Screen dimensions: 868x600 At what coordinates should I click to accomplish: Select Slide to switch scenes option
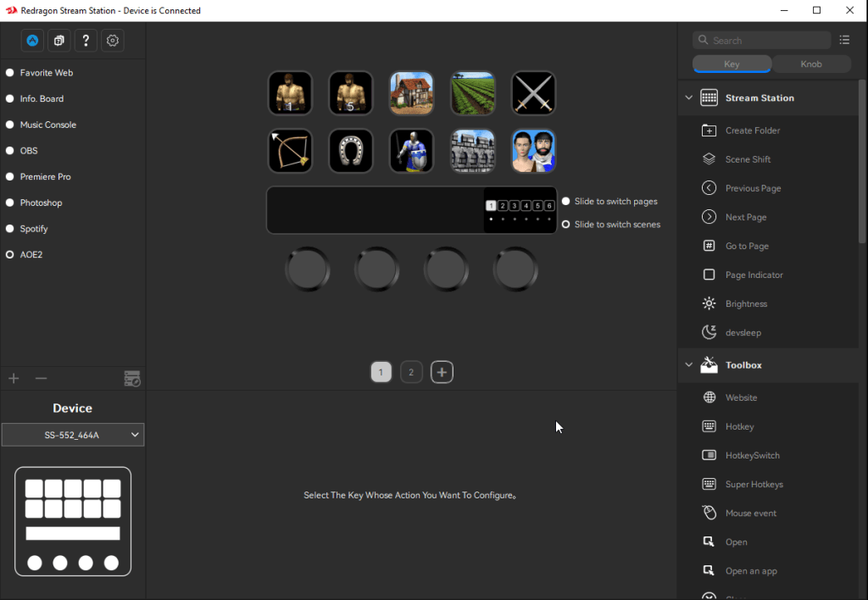pos(565,225)
